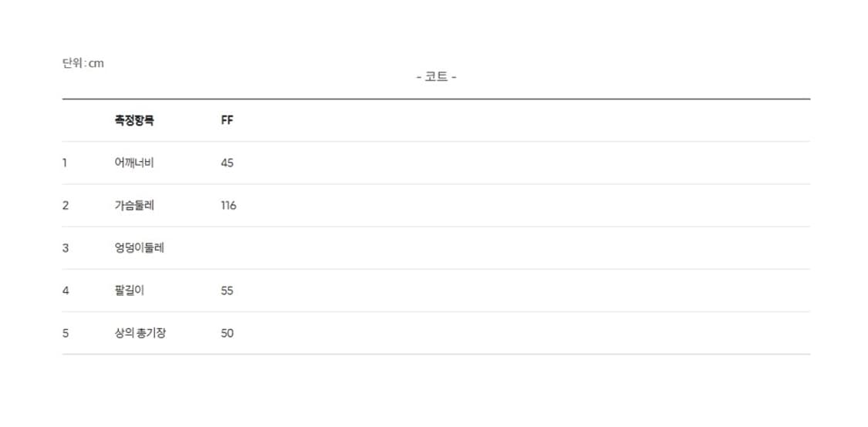Select the '측정항목' column header
Screen dimensions: 868x427
pos(134,120)
